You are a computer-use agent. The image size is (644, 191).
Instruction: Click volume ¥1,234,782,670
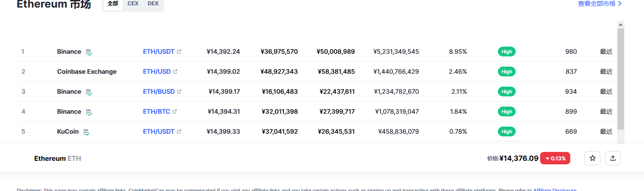click(x=396, y=92)
